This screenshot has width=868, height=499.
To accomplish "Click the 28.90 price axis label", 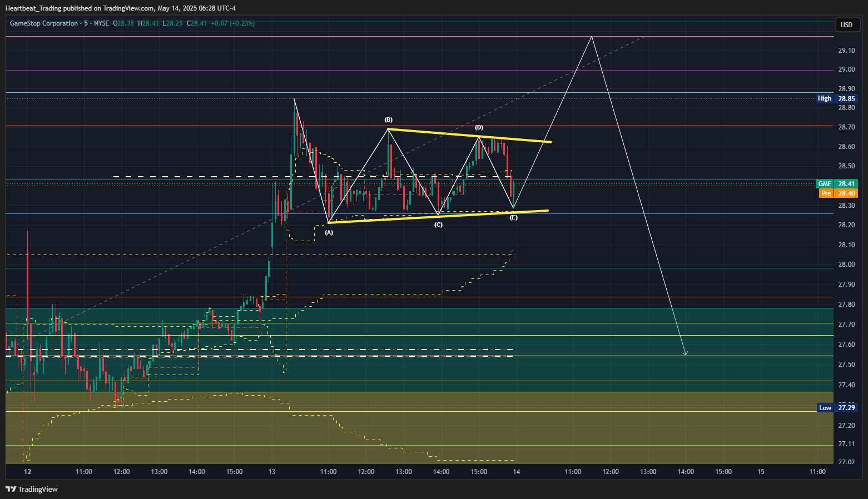I will tap(846, 89).
